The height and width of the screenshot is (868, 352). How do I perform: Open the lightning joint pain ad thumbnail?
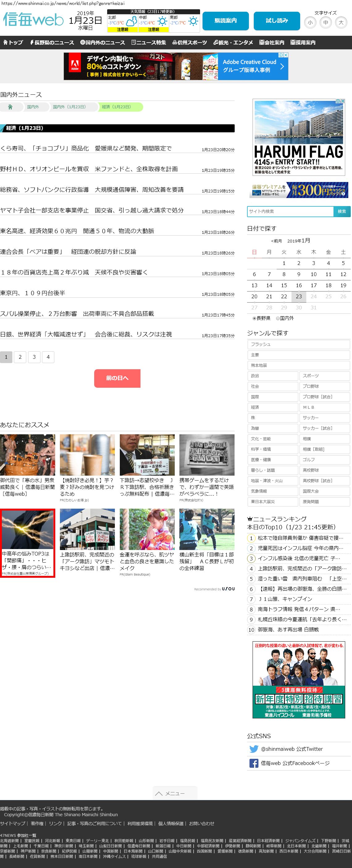click(x=28, y=529)
